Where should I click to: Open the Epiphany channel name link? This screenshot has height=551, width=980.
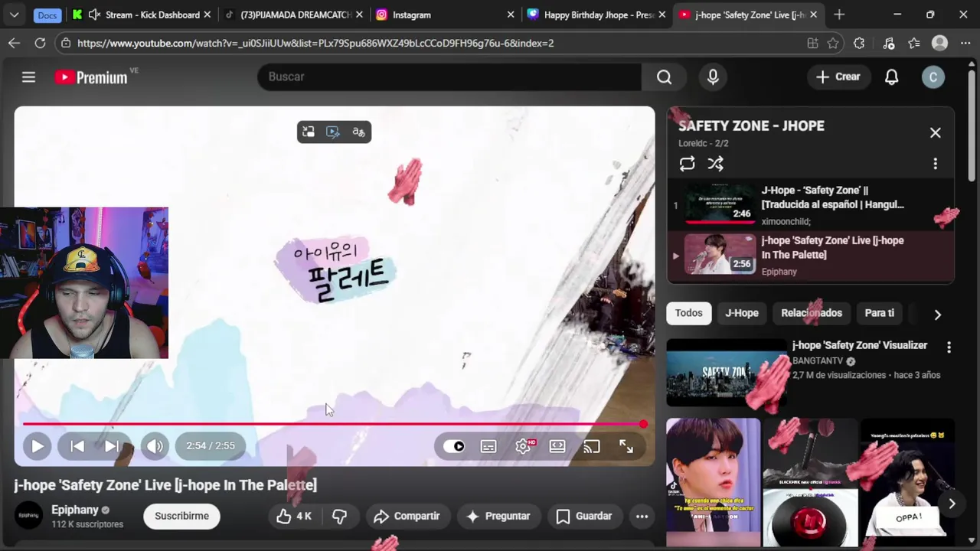pos(75,510)
